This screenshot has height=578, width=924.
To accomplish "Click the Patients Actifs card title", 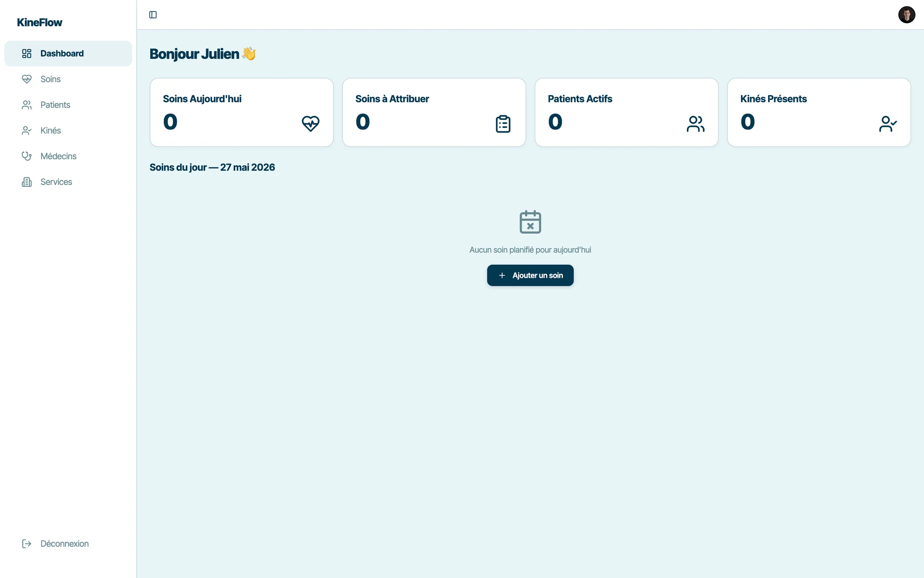I will tap(580, 99).
